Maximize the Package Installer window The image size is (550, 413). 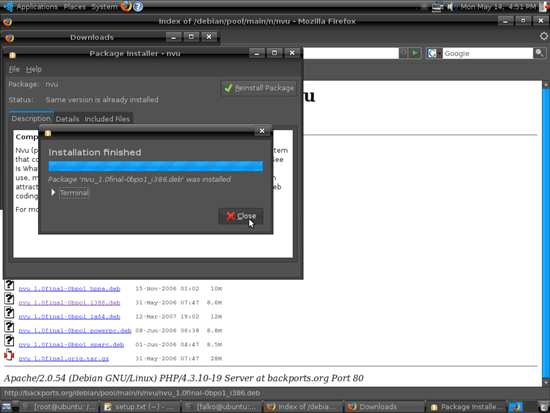click(274, 53)
